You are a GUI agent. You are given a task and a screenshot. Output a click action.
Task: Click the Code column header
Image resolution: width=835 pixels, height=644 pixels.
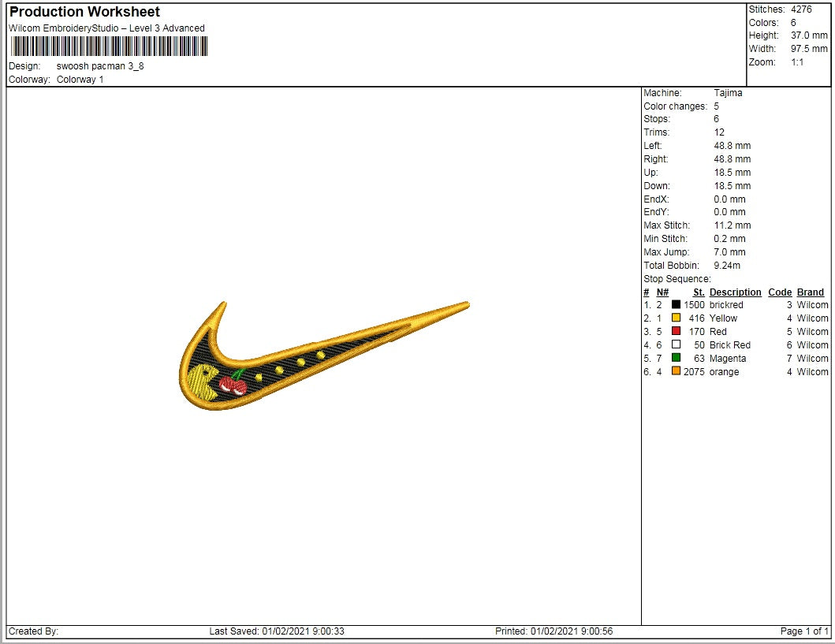click(x=780, y=292)
